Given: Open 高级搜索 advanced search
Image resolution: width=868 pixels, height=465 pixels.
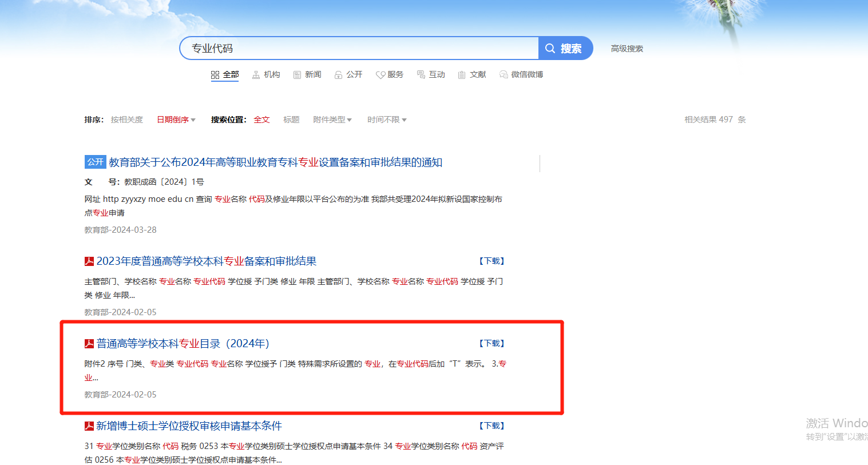Looking at the screenshot, I should point(627,49).
